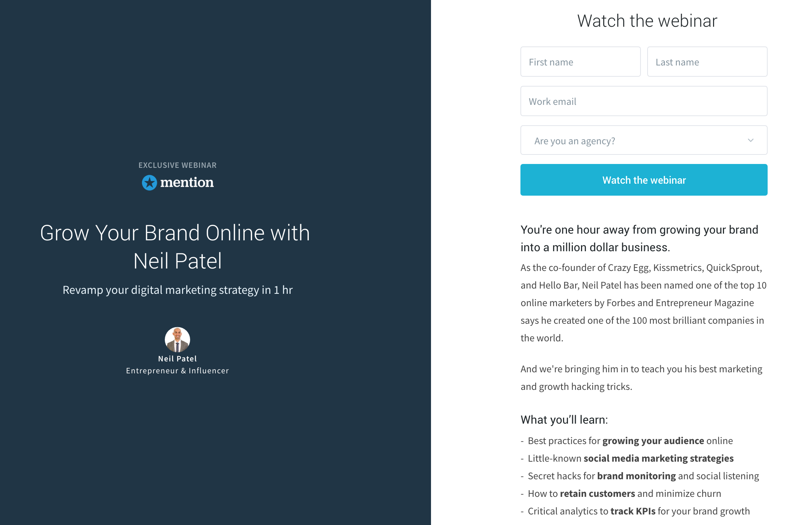Click the 'What you'll learn:' heading

pyautogui.click(x=564, y=420)
